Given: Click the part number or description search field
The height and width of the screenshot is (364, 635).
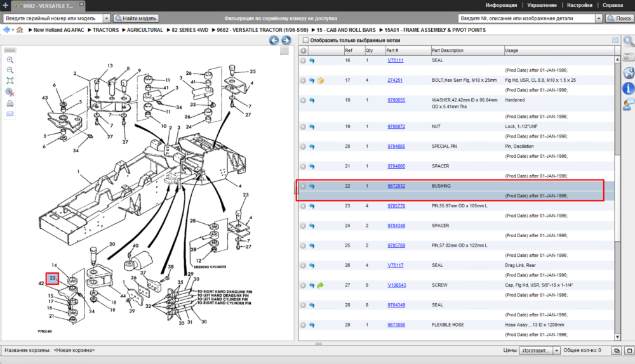Looking at the screenshot, I should (x=527, y=18).
